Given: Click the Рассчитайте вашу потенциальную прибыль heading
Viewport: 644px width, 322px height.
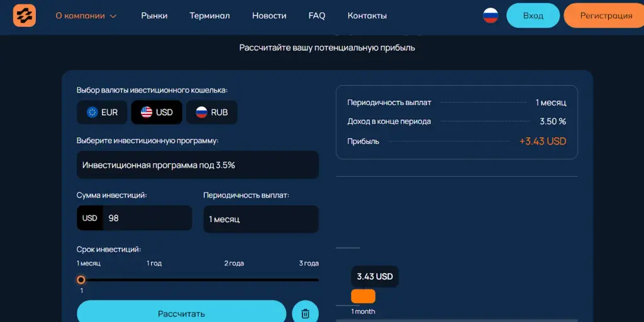Looking at the screenshot, I should [x=327, y=48].
